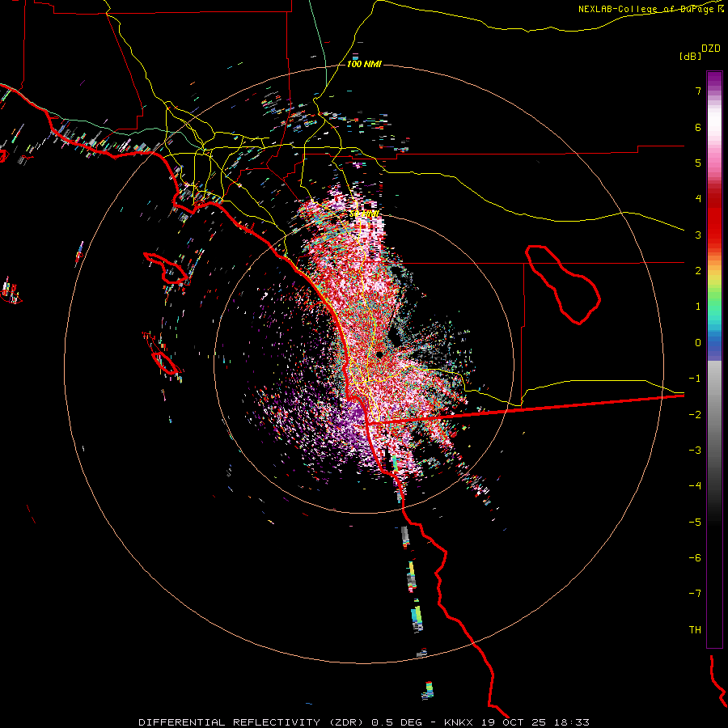Click the Differential Reflectivity caption at bottom

(364, 722)
